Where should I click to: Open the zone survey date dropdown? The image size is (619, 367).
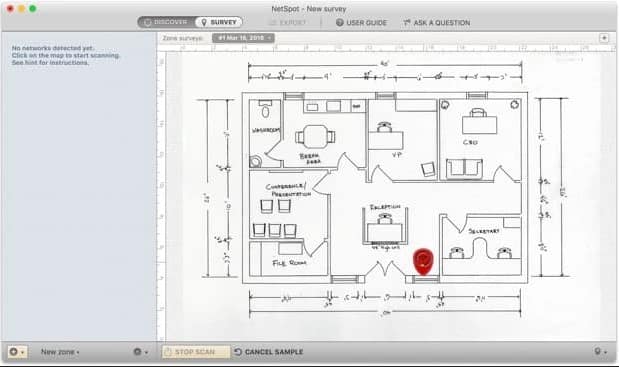click(243, 38)
